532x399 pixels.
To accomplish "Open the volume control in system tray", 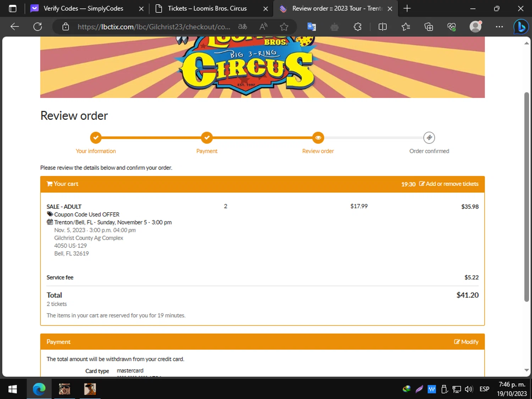I will pyautogui.click(x=469, y=389).
